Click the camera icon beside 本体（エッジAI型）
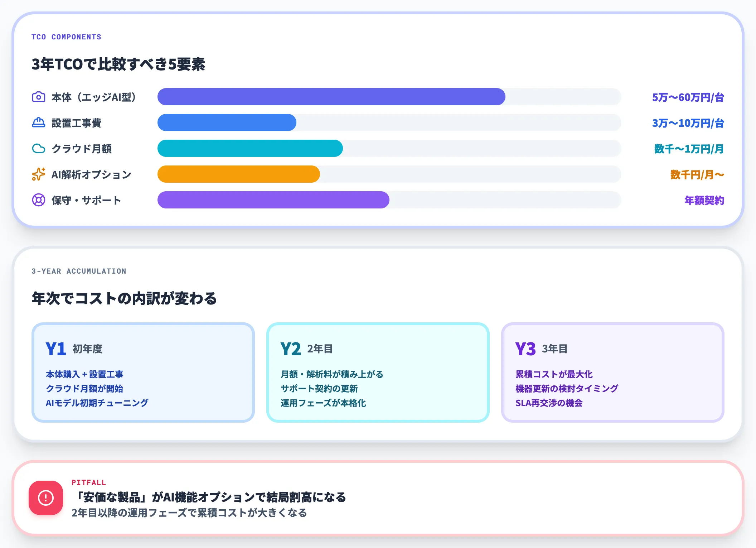 click(39, 97)
